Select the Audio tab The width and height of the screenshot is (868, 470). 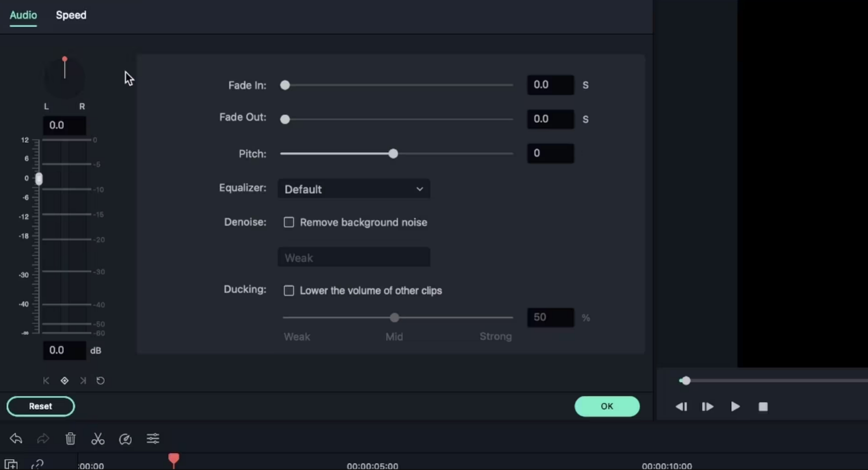tap(23, 15)
